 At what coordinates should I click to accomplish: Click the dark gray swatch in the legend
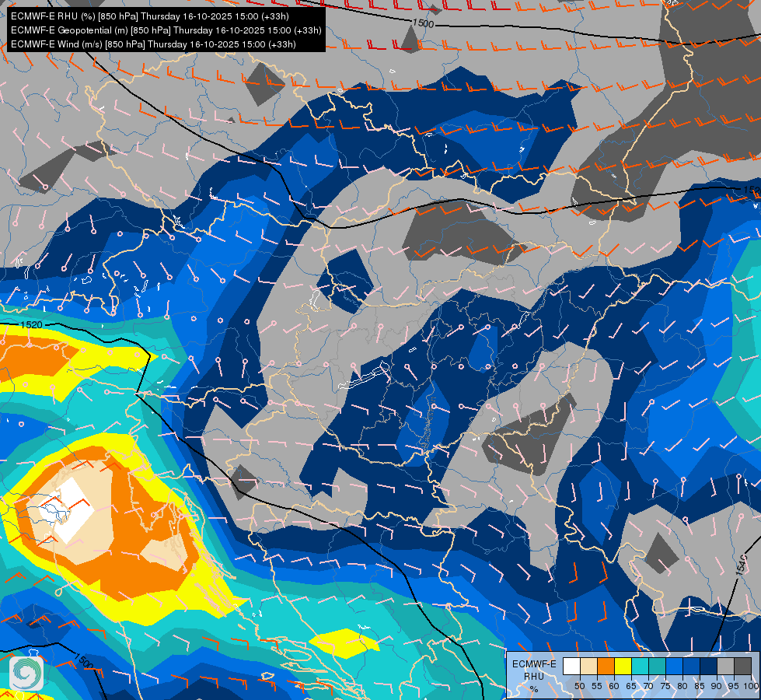point(742,666)
